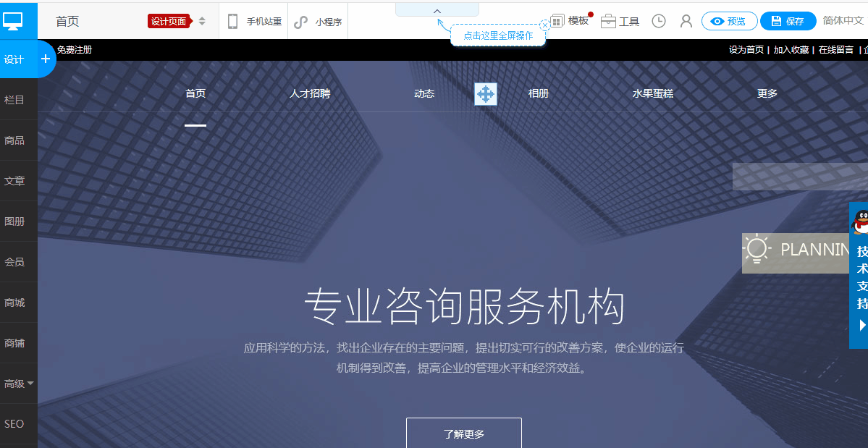Image resolution: width=868 pixels, height=448 pixels.
Task: Open the 商品 sidebar item
Action: pos(14,140)
